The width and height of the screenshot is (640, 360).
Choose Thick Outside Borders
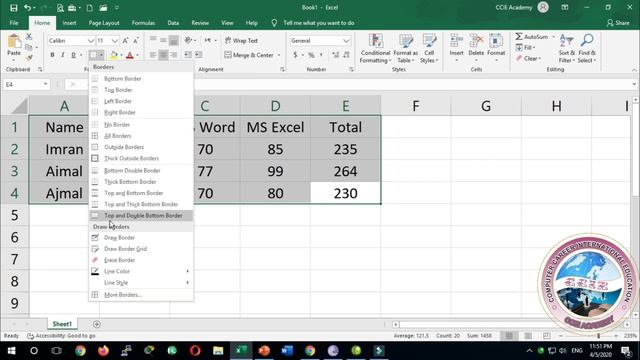pyautogui.click(x=141, y=158)
